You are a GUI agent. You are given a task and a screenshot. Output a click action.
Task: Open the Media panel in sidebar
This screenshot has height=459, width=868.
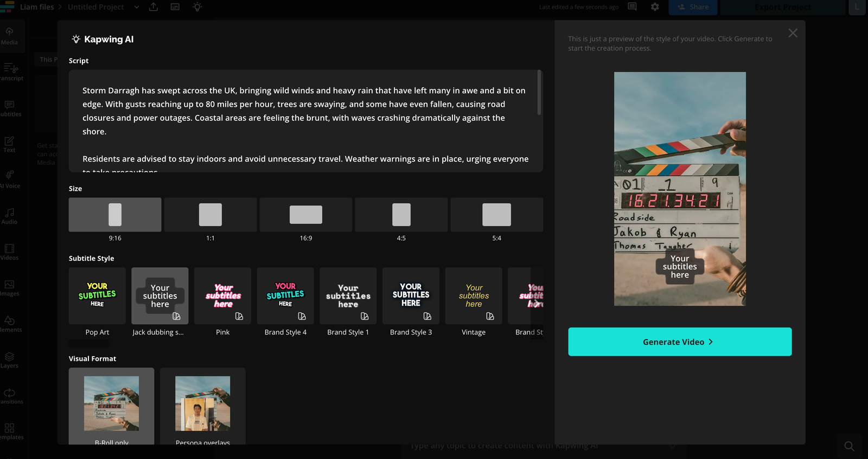(10, 36)
